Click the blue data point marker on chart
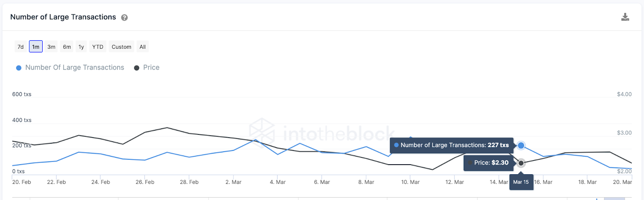Viewport: 644px width, 200px height. tap(521, 145)
